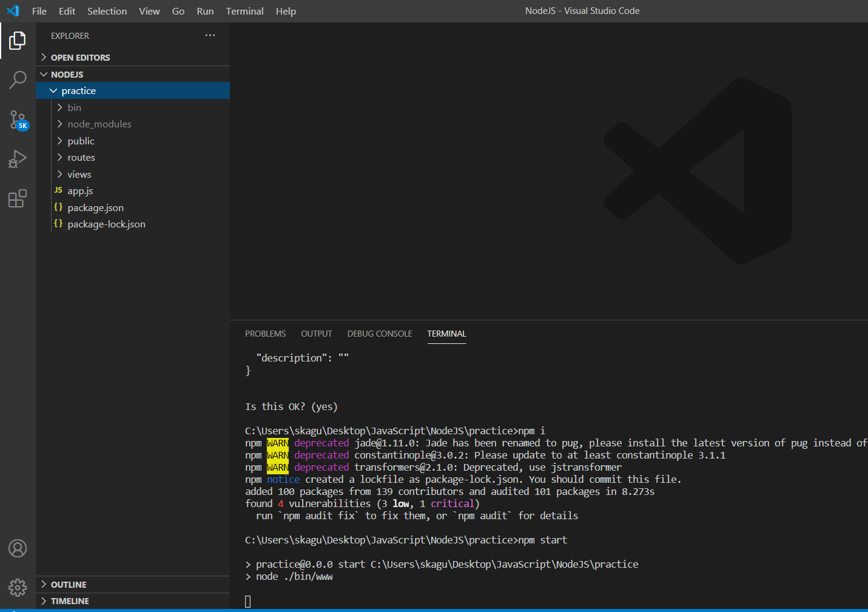
Task: Expand the node_modules folder chevron
Action: [59, 124]
